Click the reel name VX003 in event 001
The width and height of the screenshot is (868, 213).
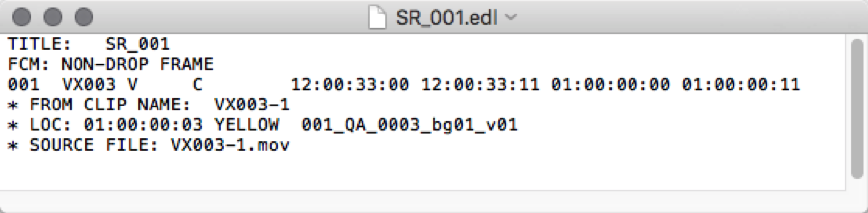pos(89,85)
